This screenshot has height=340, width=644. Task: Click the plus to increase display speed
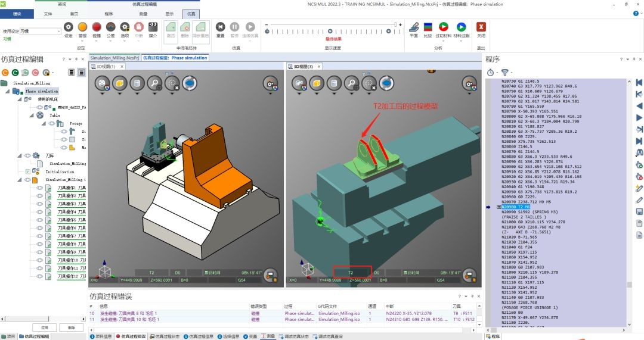[x=401, y=24]
